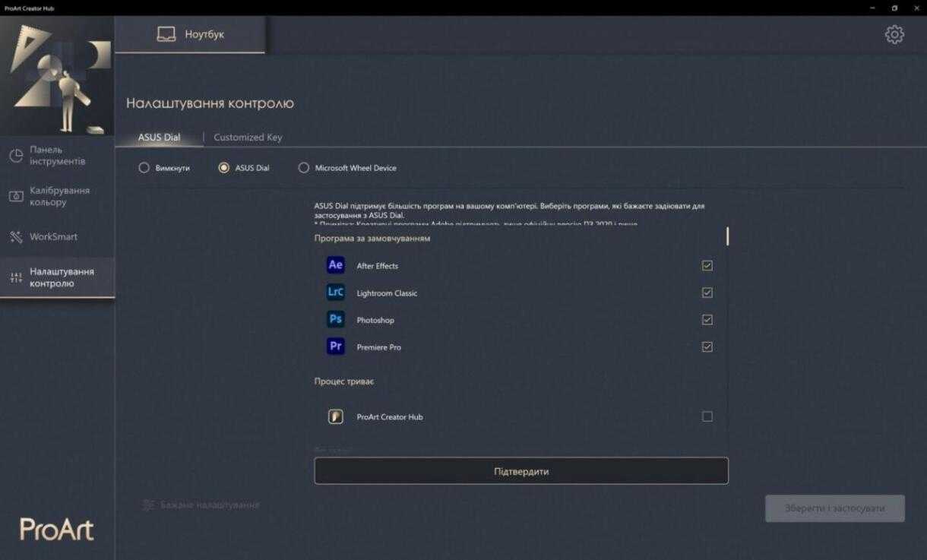Click the Photoshop app icon
The height and width of the screenshot is (560, 927).
point(335,320)
